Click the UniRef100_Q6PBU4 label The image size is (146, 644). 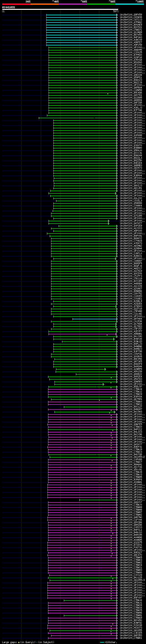point(131,88)
